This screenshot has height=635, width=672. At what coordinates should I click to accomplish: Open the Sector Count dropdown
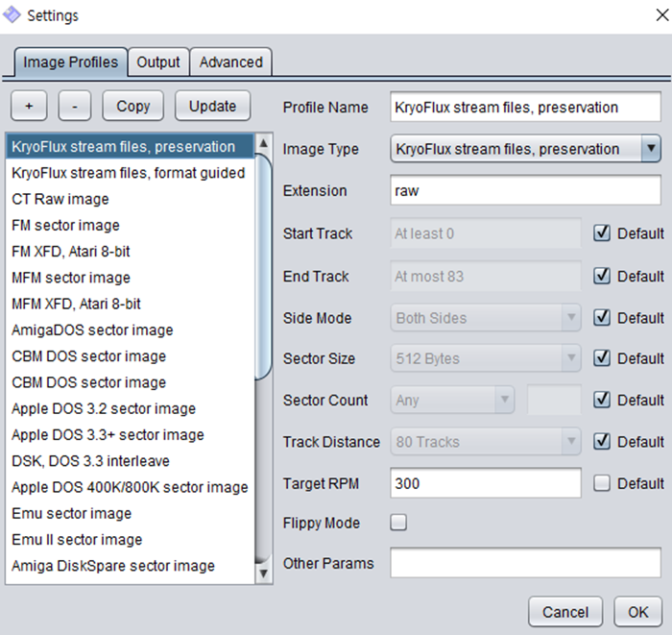[452, 400]
